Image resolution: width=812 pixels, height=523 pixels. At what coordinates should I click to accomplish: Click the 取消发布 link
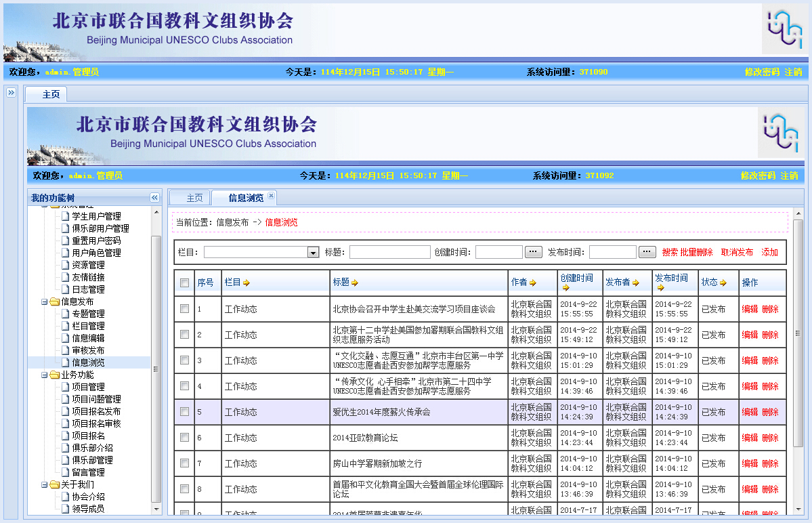click(737, 252)
